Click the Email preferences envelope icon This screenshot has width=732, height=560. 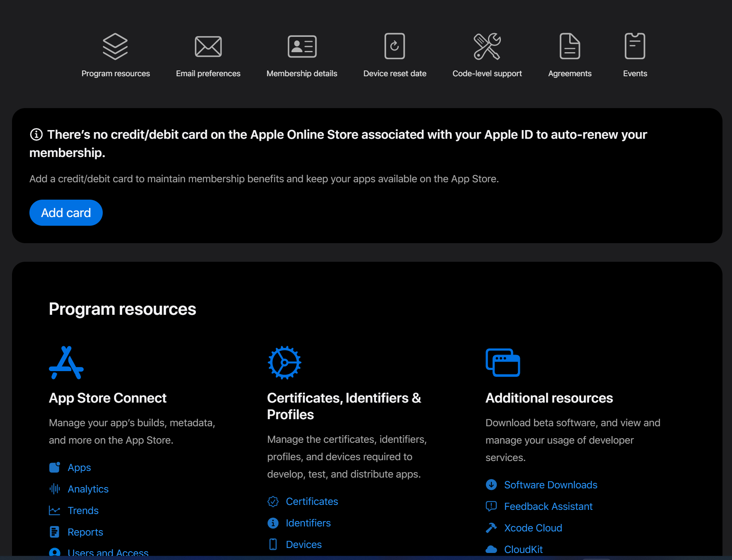click(x=208, y=46)
